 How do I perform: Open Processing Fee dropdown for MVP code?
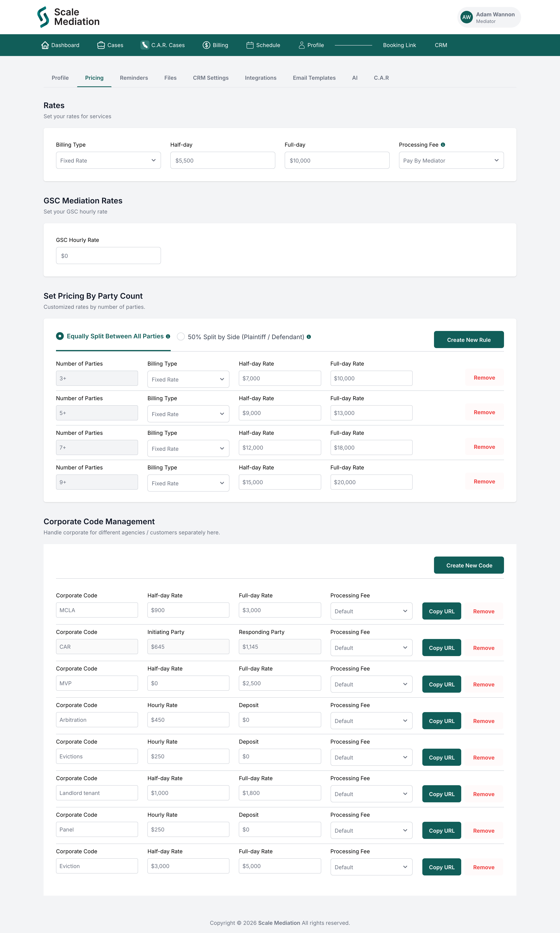click(371, 684)
